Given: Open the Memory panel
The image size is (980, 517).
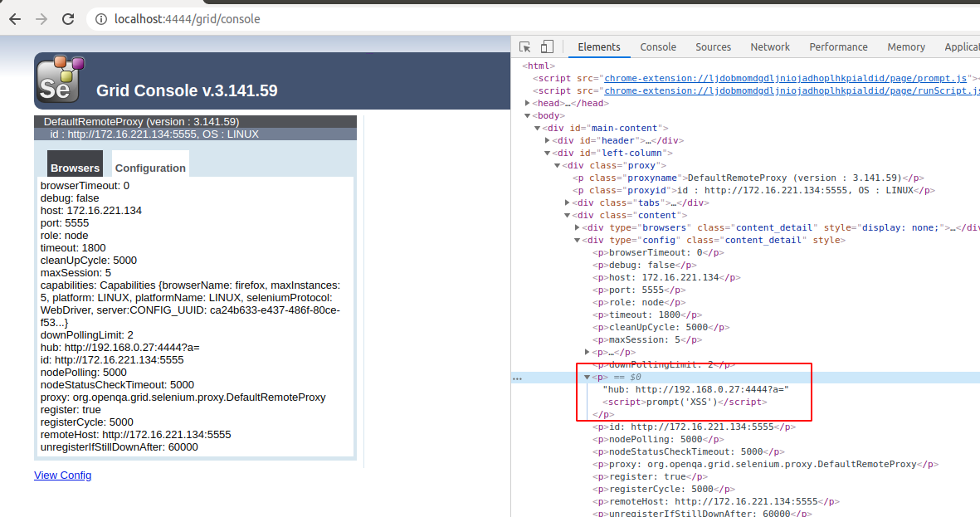Looking at the screenshot, I should [x=905, y=47].
